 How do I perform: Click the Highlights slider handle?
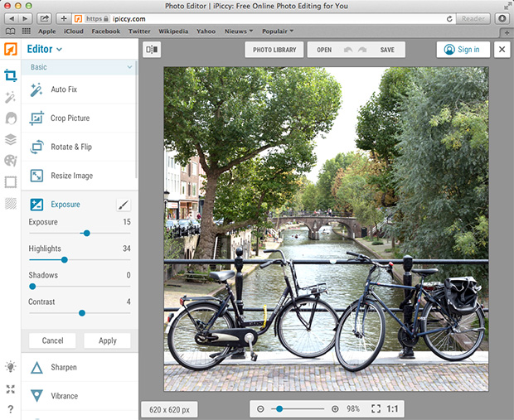65,260
